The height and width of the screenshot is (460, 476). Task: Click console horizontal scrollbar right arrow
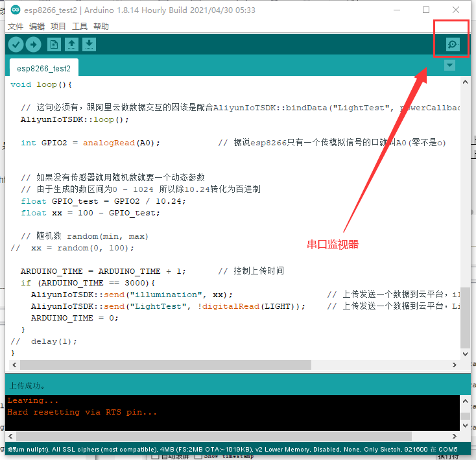455,436
